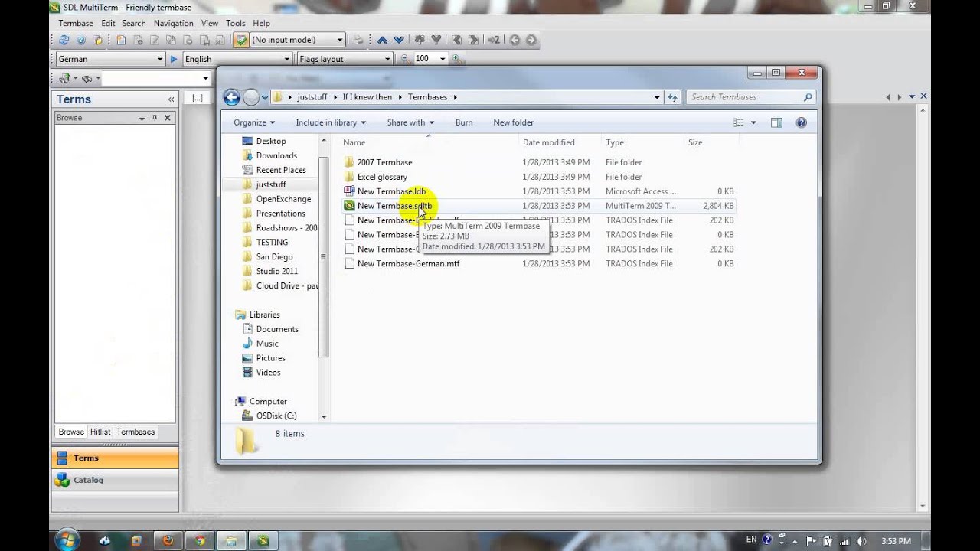Click the Explorer refresh button beside address bar
Image resolution: width=980 pixels, height=551 pixels.
tap(672, 97)
